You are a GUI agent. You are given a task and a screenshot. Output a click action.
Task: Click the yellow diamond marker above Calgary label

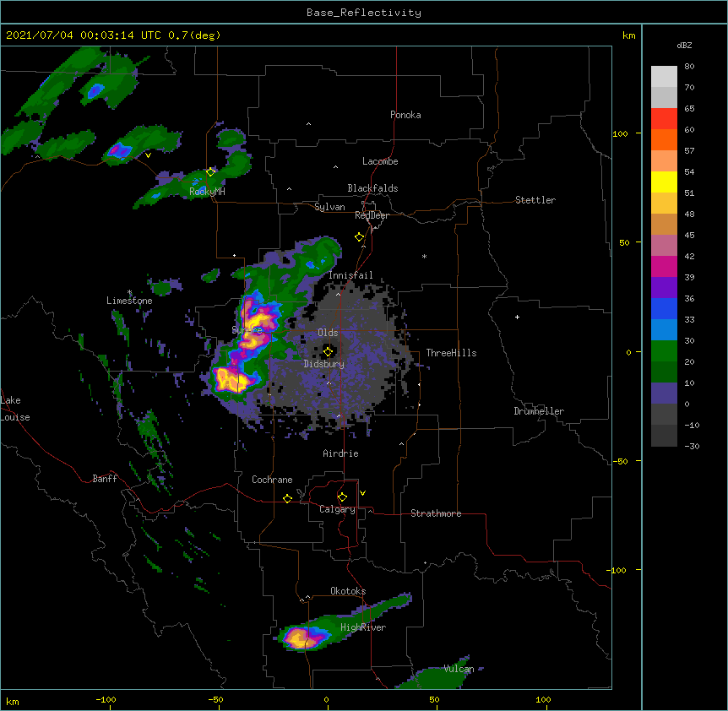(342, 497)
